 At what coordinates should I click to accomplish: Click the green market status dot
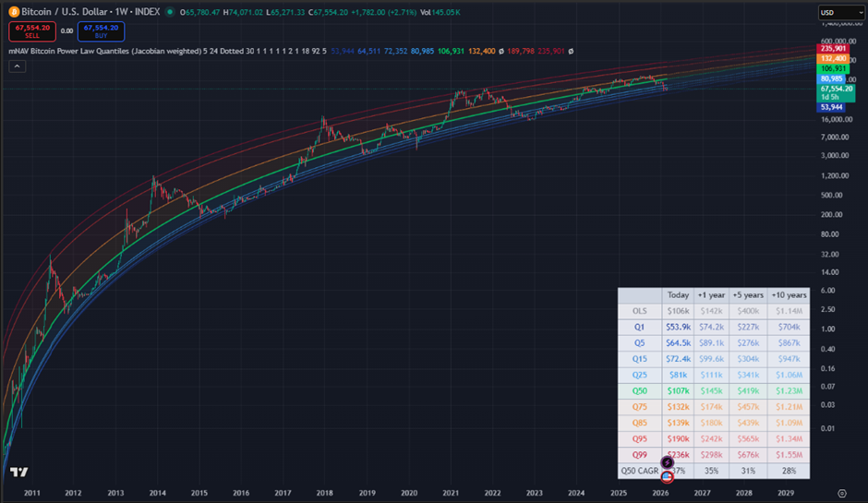(x=171, y=12)
